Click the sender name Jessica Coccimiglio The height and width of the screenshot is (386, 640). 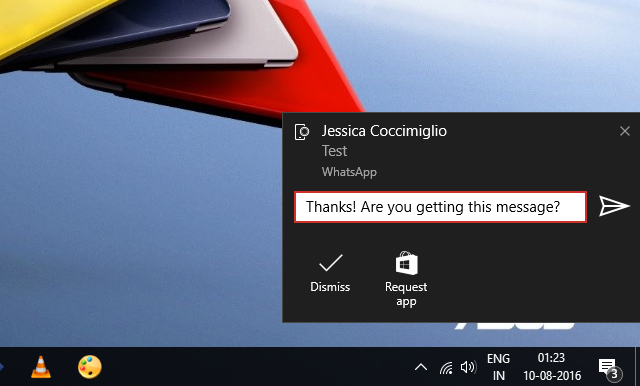coord(384,131)
